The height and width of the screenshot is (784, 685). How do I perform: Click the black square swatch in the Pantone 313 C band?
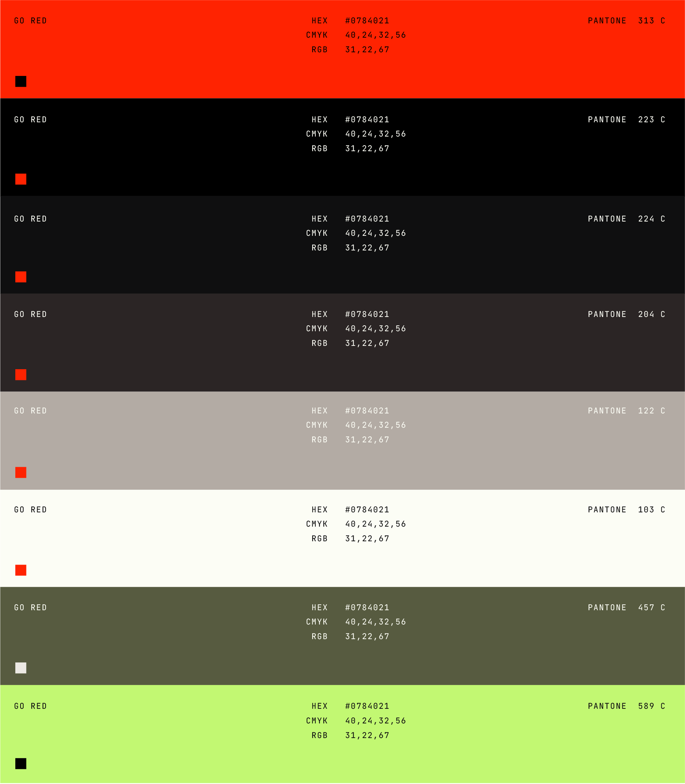coord(21,81)
